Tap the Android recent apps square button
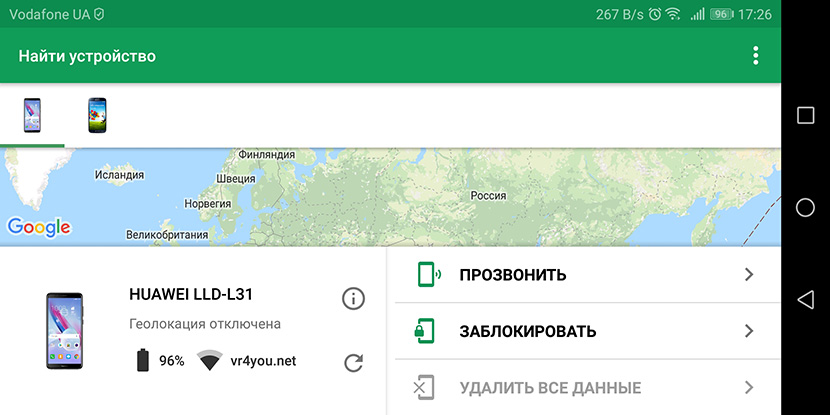The image size is (830, 415). [805, 115]
